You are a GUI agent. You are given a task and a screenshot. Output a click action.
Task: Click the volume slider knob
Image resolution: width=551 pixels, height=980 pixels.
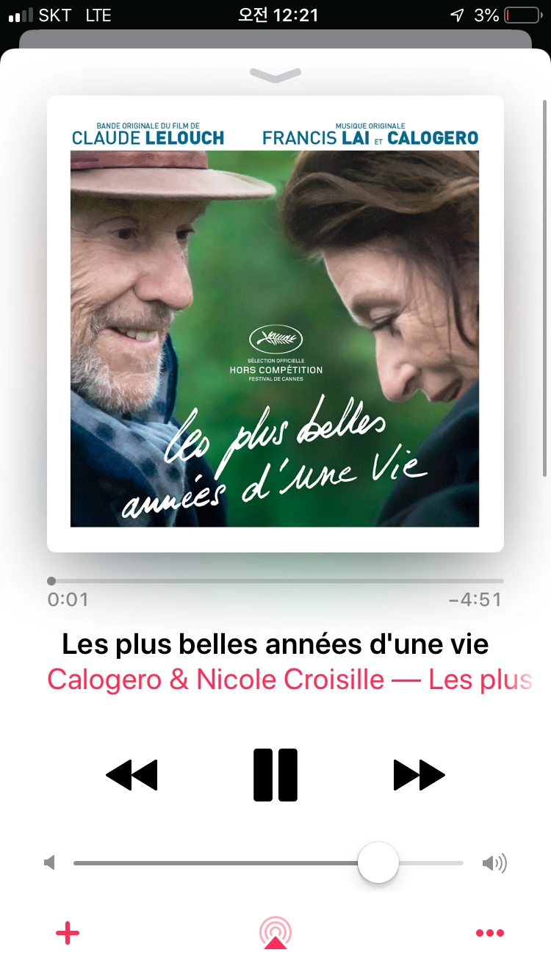378,862
